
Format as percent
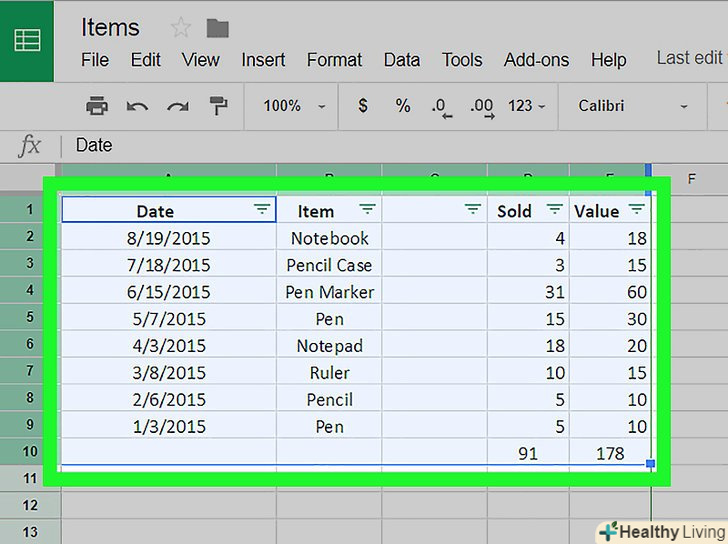pyautogui.click(x=403, y=106)
